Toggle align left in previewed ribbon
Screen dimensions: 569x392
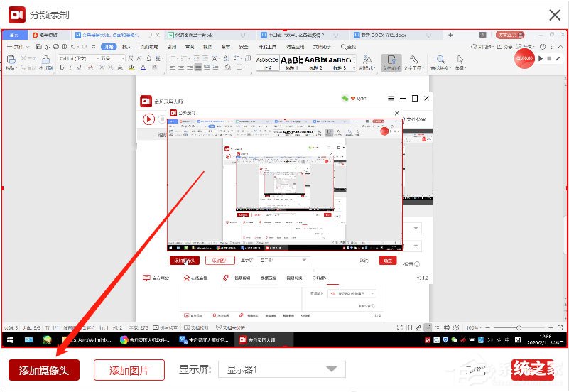(x=173, y=67)
